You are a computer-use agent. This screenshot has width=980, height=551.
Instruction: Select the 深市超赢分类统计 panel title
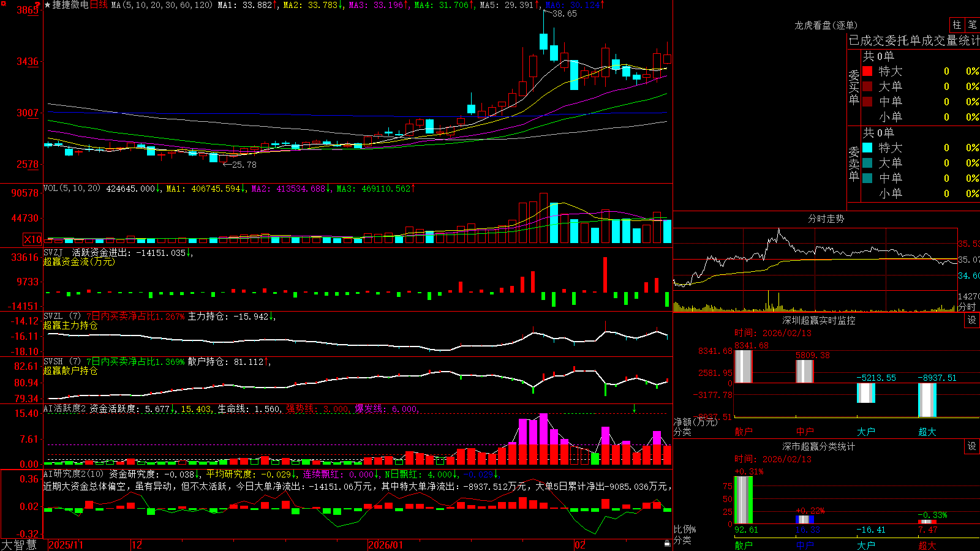click(819, 446)
